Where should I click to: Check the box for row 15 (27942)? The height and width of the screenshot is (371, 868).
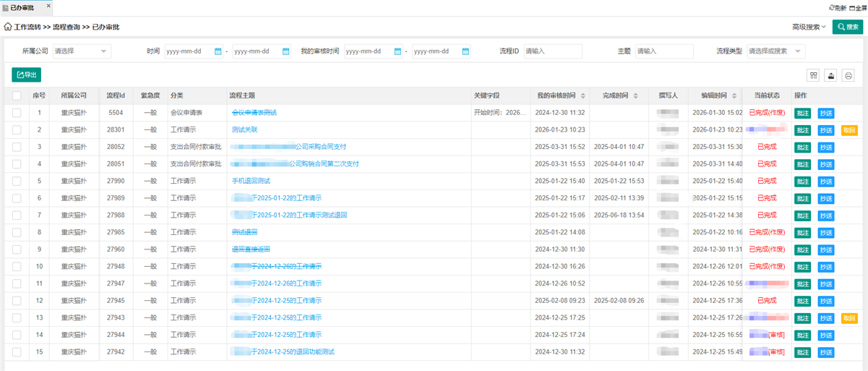pyautogui.click(x=17, y=351)
